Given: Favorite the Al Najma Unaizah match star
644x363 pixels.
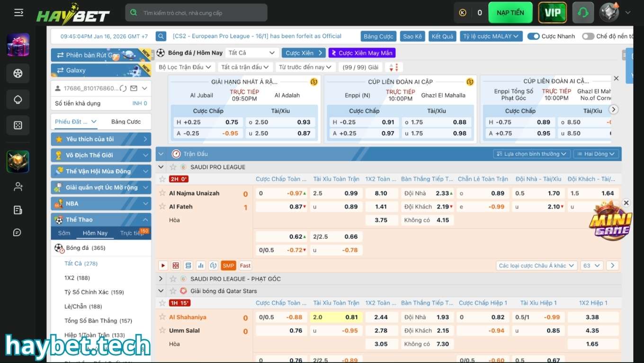Looking at the screenshot, I should tap(162, 193).
